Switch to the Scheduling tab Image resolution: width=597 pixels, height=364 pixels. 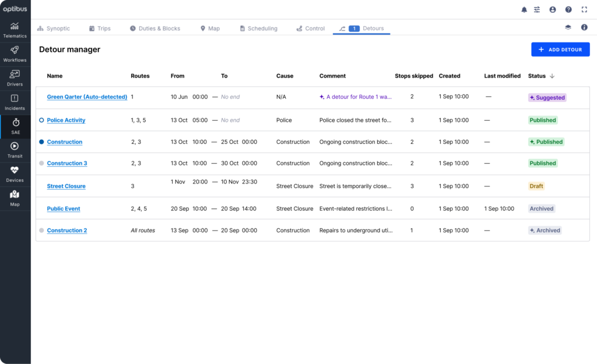coord(258,28)
